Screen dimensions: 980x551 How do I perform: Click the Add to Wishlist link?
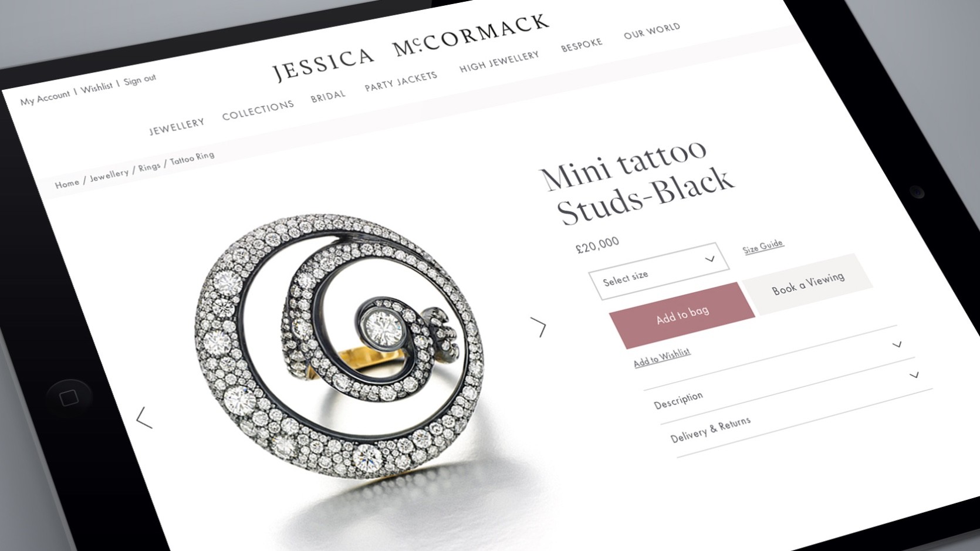click(662, 357)
